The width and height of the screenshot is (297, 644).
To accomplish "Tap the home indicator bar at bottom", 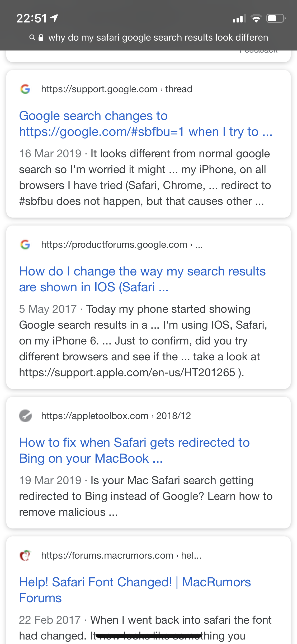I will point(148,636).
